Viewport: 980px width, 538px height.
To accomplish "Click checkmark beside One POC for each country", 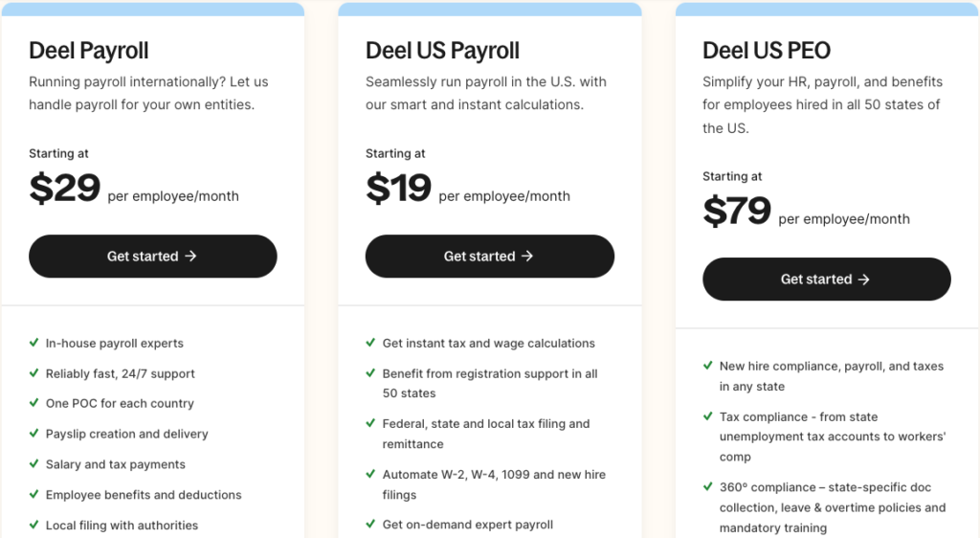I will (x=33, y=403).
